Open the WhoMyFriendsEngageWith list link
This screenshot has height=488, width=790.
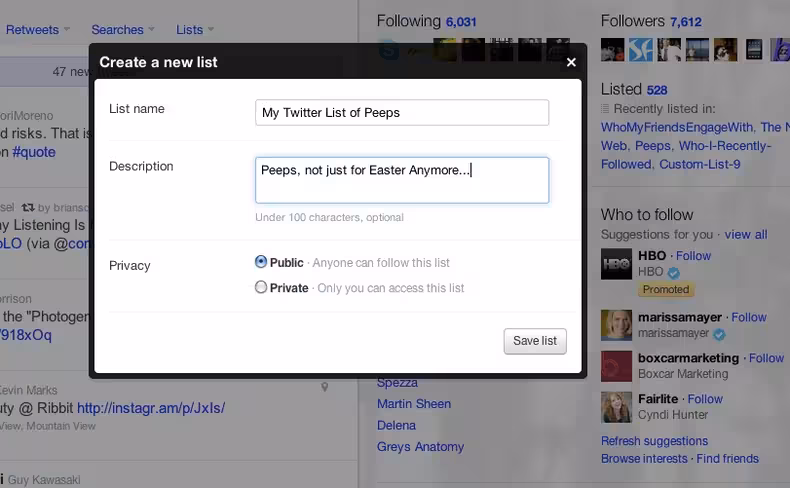pos(677,127)
